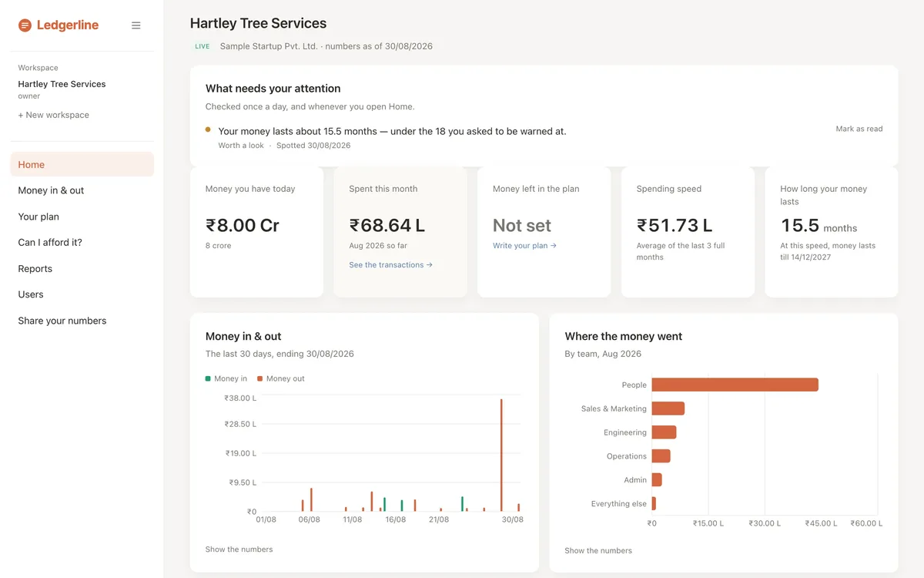924x578 pixels.
Task: Click the What needs your attention heading
Action: point(273,89)
